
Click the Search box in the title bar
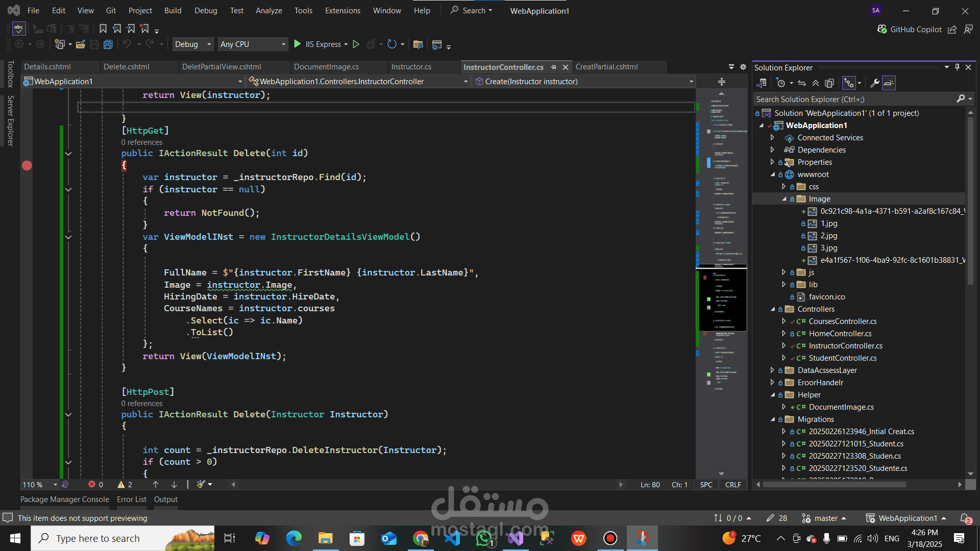[x=471, y=11]
